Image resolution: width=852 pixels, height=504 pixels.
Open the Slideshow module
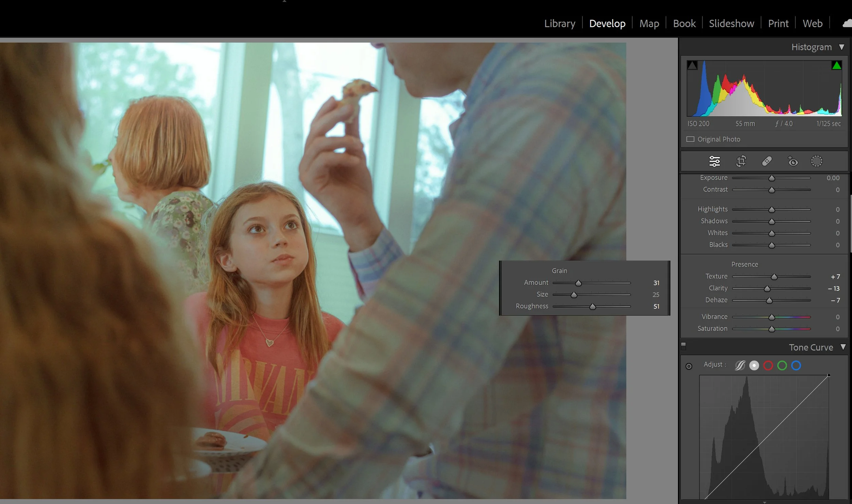731,24
